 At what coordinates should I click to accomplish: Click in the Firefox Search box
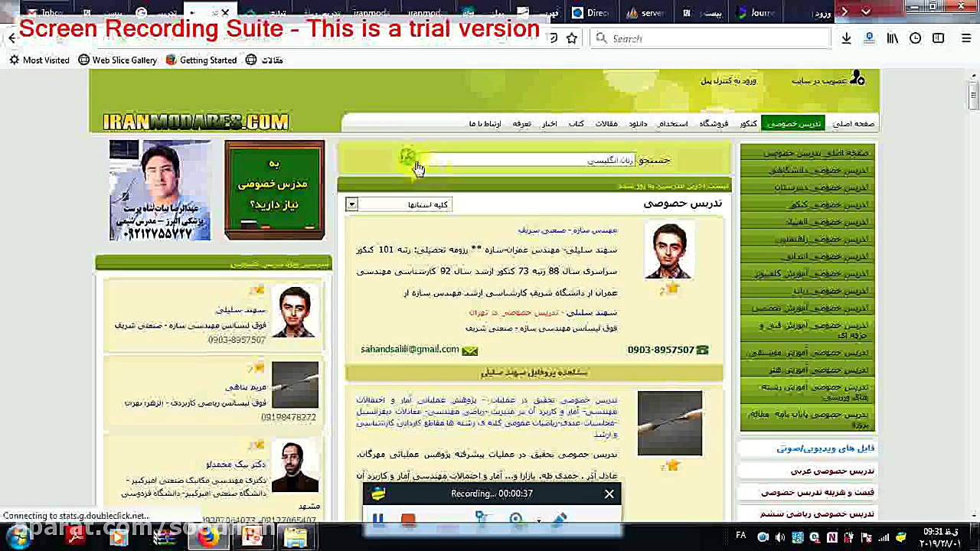point(709,38)
